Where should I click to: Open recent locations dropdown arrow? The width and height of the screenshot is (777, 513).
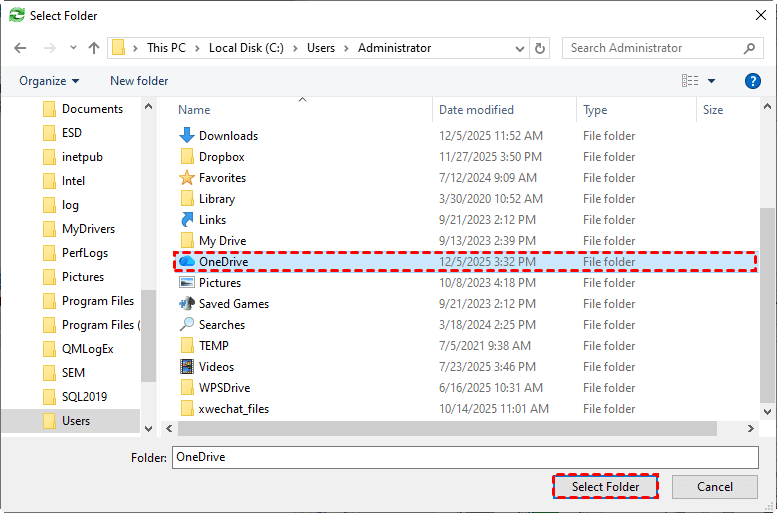pyautogui.click(x=72, y=48)
